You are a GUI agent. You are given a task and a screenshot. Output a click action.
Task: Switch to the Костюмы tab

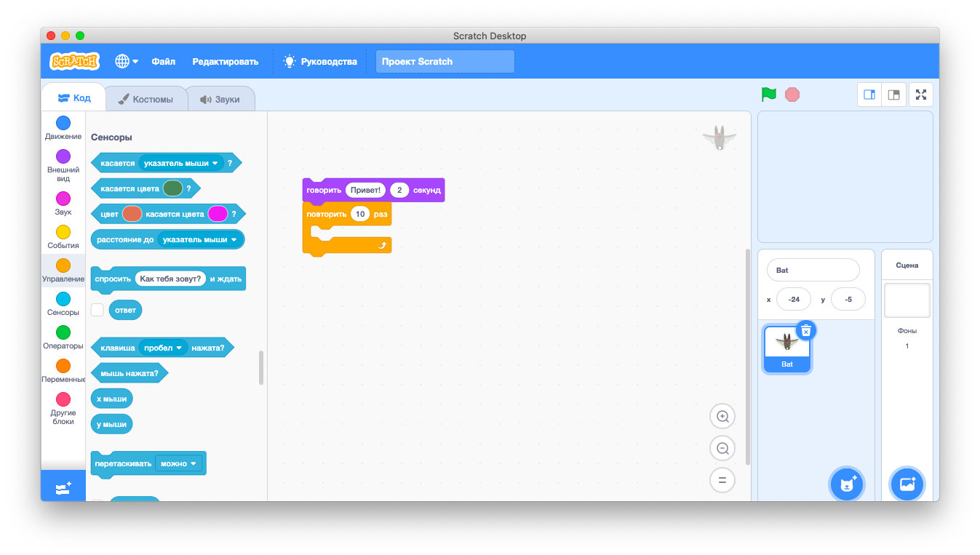[x=146, y=99]
